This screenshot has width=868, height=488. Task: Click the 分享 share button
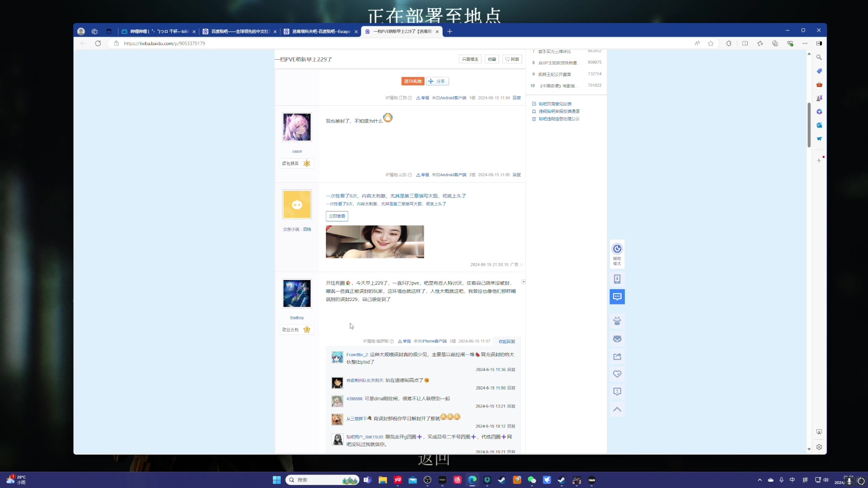tap(437, 81)
